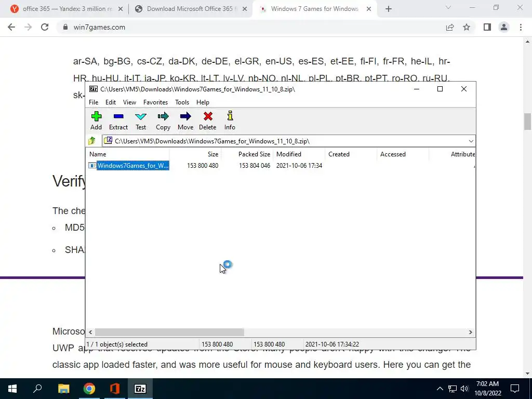
Task: Go forward in Chrome
Action: tap(28, 27)
